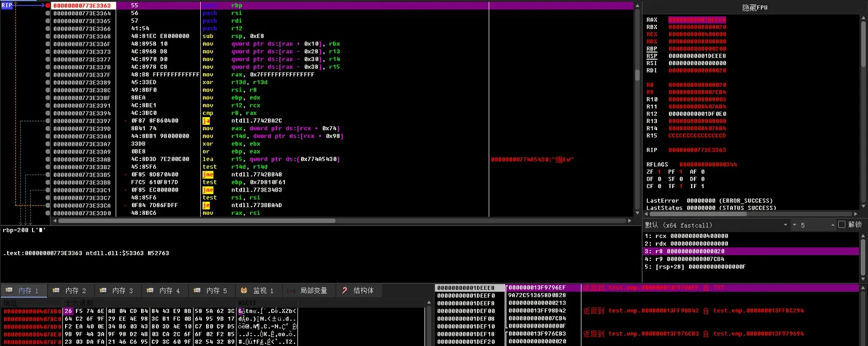Toggle the red breakpoint bullet at 00000000773E3363
This screenshot has height=346, width=868.
[x=48, y=5]
